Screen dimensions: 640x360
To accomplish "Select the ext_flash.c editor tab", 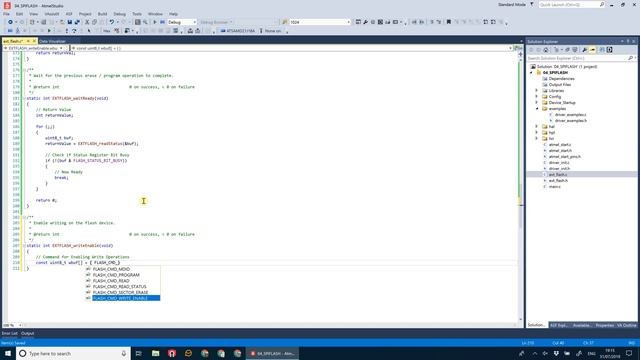I will click(13, 41).
